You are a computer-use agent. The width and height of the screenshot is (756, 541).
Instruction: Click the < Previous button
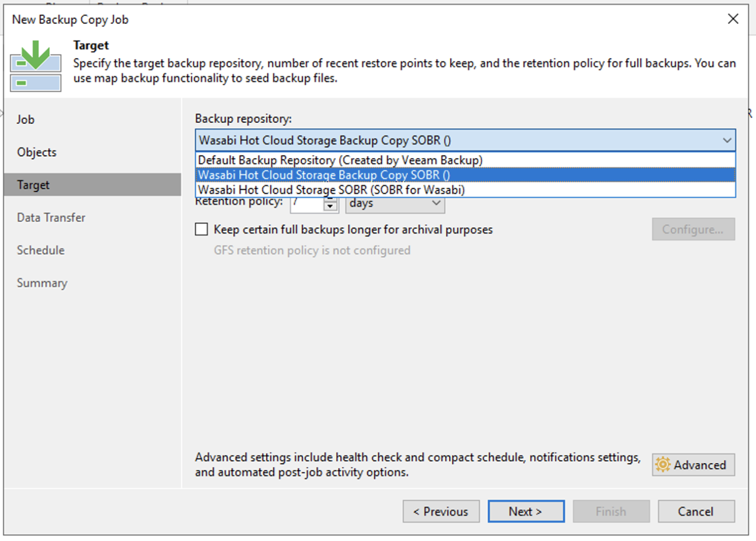coord(441,511)
